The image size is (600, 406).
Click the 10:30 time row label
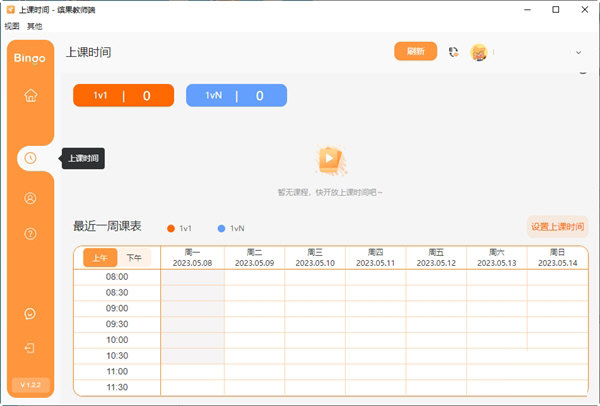pyautogui.click(x=117, y=355)
